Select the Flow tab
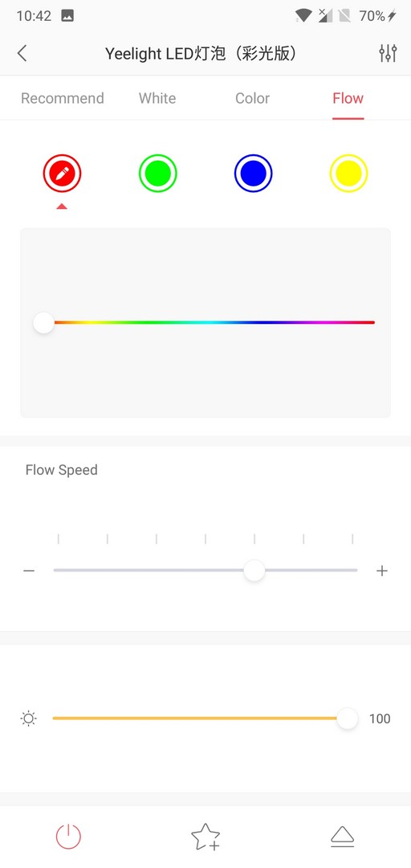Screen dimensions: 411x868 pyautogui.click(x=348, y=98)
